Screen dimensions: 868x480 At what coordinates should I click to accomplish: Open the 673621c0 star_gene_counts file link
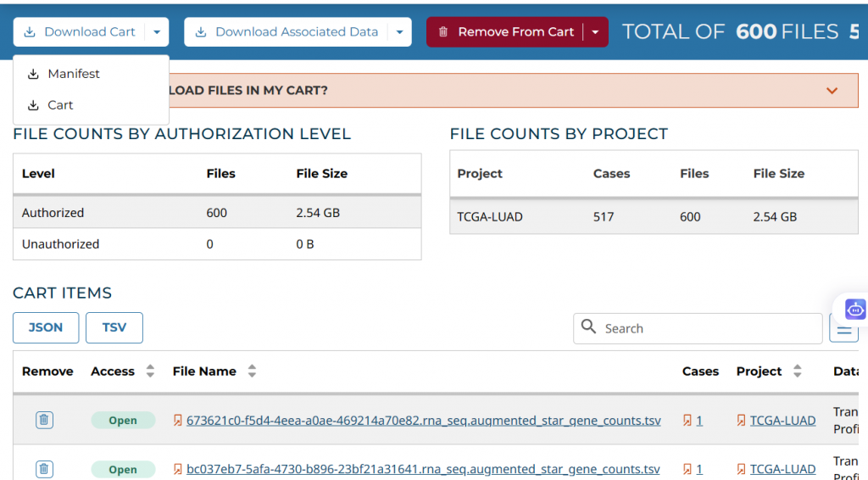click(x=422, y=420)
